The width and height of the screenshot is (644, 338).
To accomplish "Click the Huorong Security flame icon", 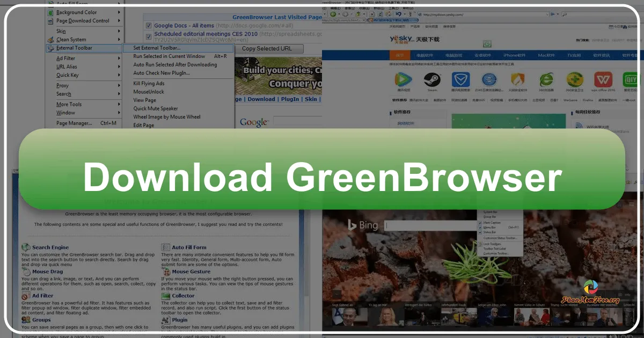I will [x=517, y=79].
